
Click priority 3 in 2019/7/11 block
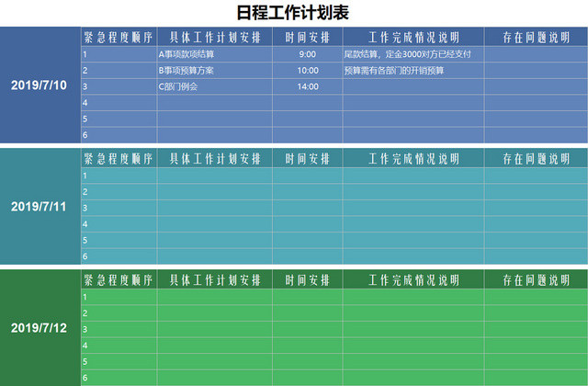pos(119,208)
